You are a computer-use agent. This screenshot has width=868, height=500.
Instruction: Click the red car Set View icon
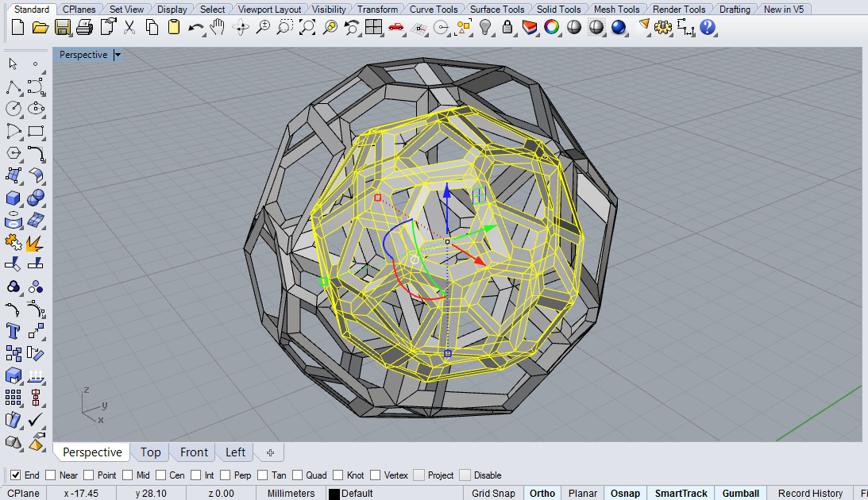395,27
